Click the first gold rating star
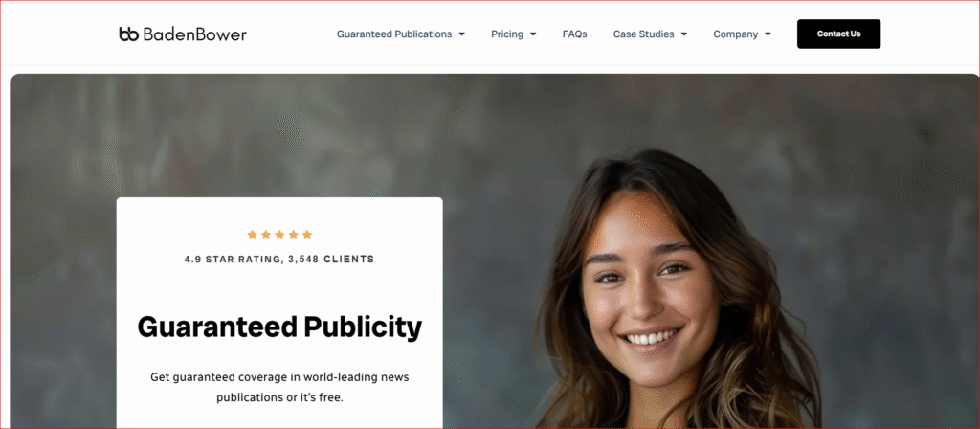The width and height of the screenshot is (980, 429). [252, 235]
